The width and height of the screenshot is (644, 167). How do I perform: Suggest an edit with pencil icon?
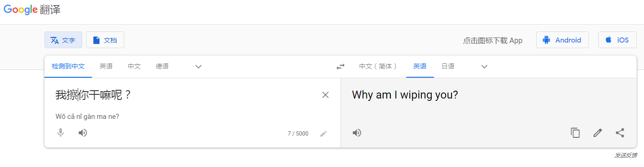tap(598, 133)
